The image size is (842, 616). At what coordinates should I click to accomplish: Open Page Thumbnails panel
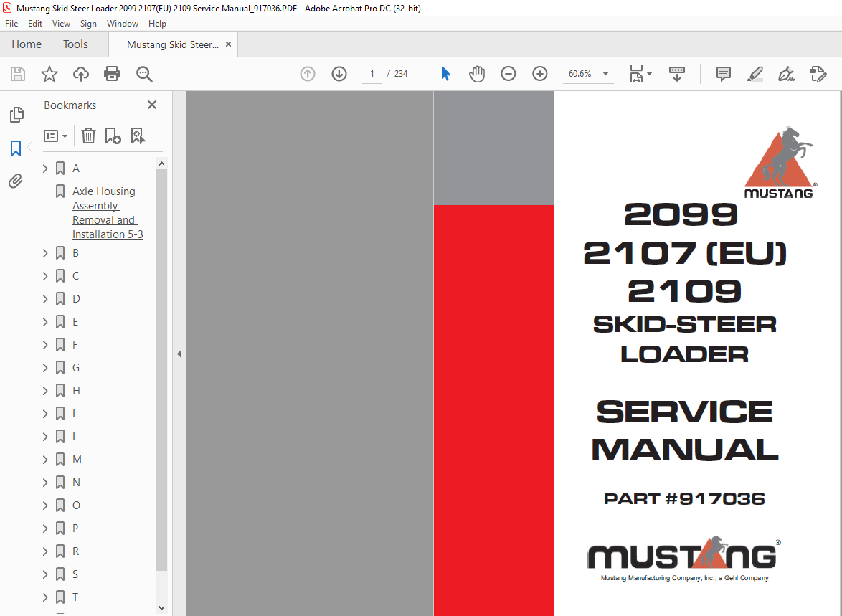coord(16,115)
